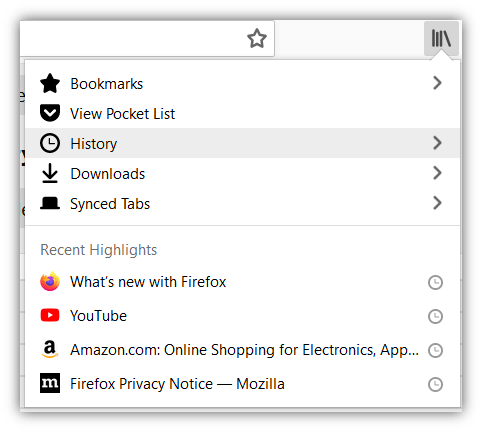Click the Mozilla m favicon
The height and width of the screenshot is (430, 480).
click(50, 383)
